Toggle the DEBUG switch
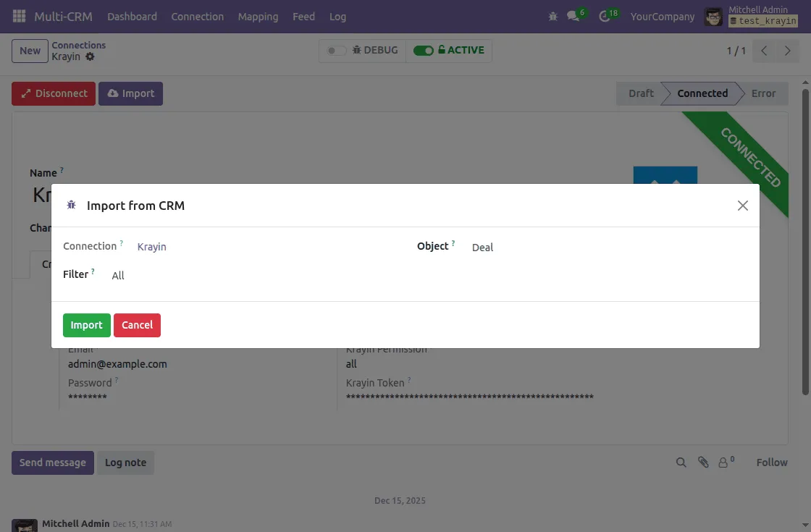 tap(336, 50)
